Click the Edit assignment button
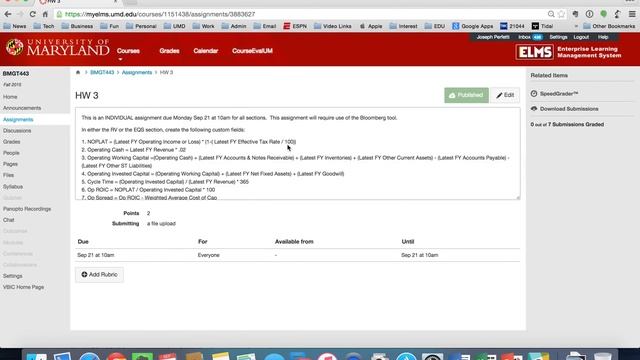The image size is (640, 360). coord(505,95)
